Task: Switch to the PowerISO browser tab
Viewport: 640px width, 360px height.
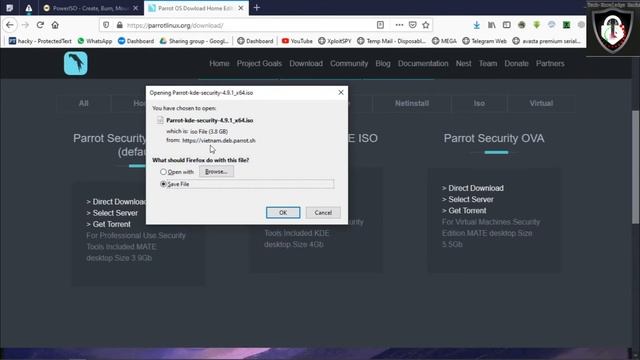Action: 90,8
